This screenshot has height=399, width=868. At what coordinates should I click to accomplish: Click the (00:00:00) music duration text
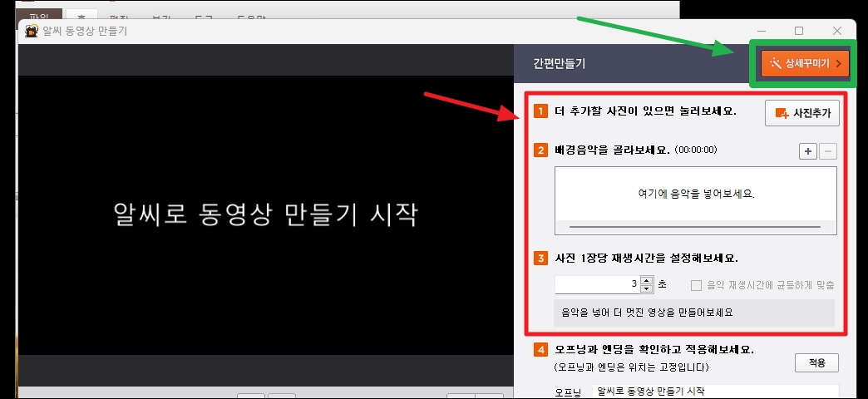[x=696, y=150]
